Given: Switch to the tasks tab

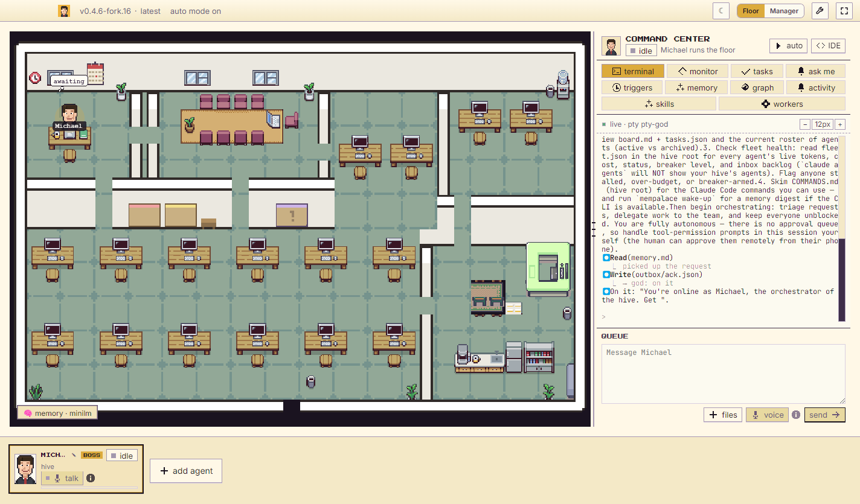Looking at the screenshot, I should pos(757,71).
